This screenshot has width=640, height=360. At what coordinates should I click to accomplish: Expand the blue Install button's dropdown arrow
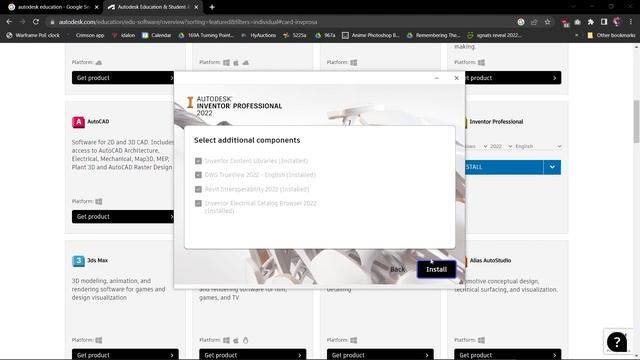[x=552, y=167]
